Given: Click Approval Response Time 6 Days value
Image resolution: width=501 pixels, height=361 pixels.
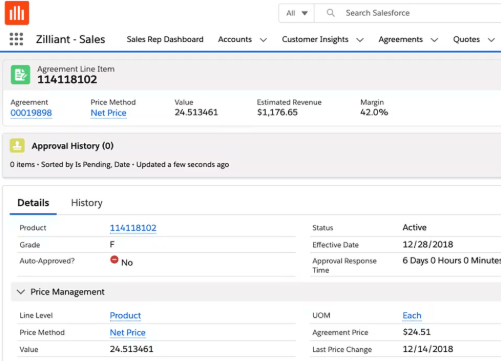Looking at the screenshot, I should [452, 260].
